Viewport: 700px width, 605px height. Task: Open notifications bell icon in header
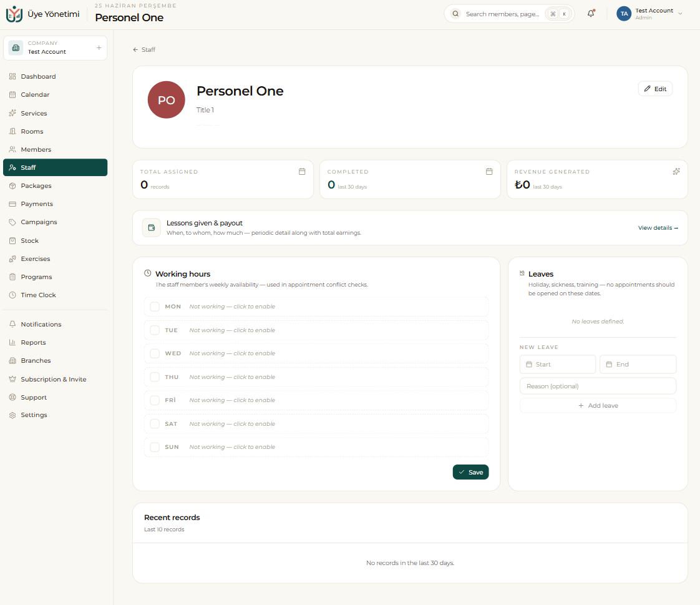pyautogui.click(x=591, y=13)
